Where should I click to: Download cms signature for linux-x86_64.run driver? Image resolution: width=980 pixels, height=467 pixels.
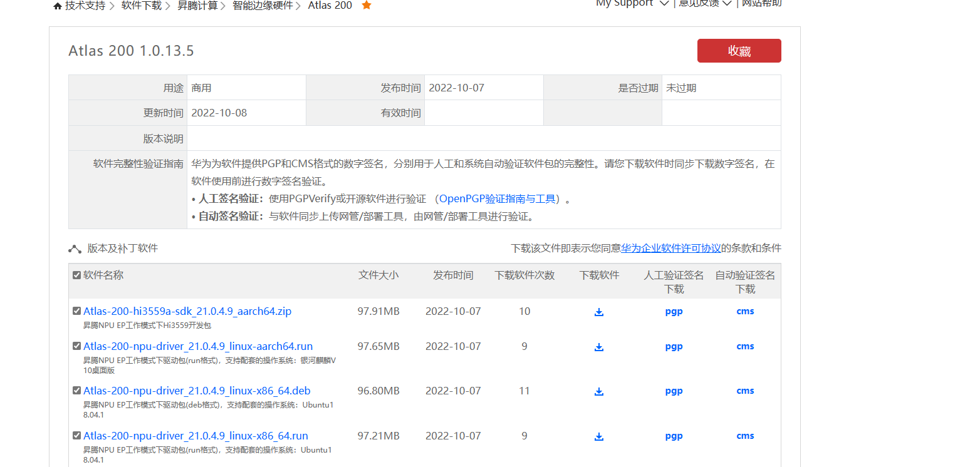click(x=745, y=436)
